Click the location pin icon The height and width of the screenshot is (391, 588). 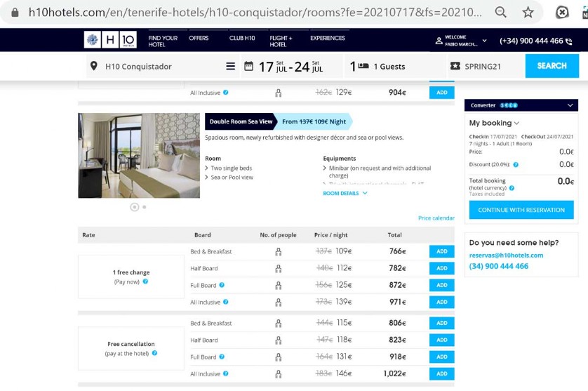[x=94, y=66]
